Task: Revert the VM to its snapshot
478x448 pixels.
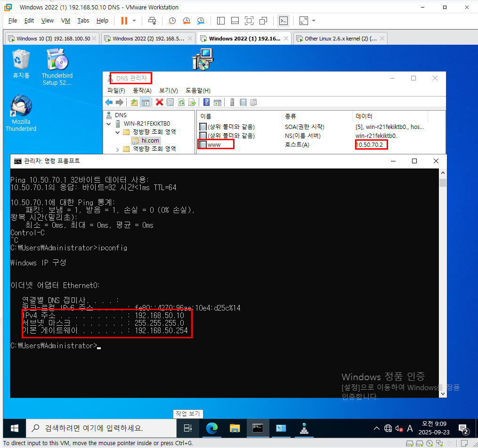Action: coord(186,21)
